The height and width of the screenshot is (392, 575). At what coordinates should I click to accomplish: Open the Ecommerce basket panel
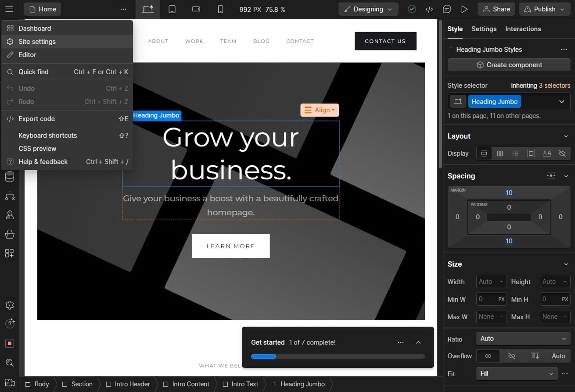[x=9, y=234]
